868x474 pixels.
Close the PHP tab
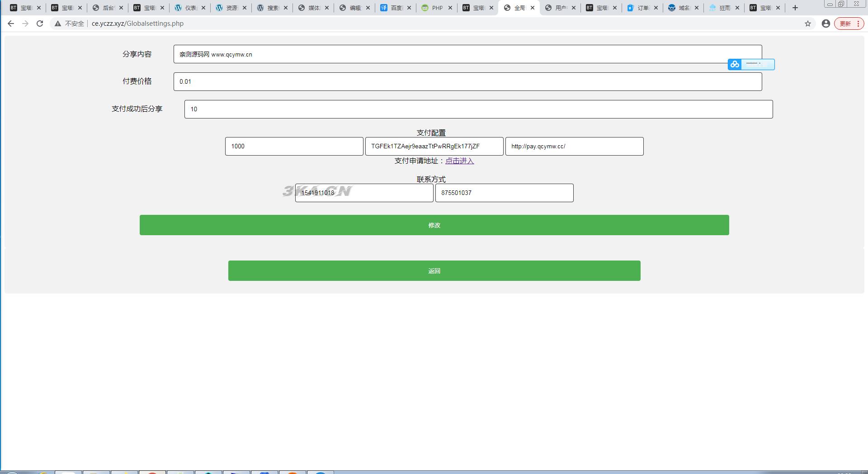[x=450, y=8]
